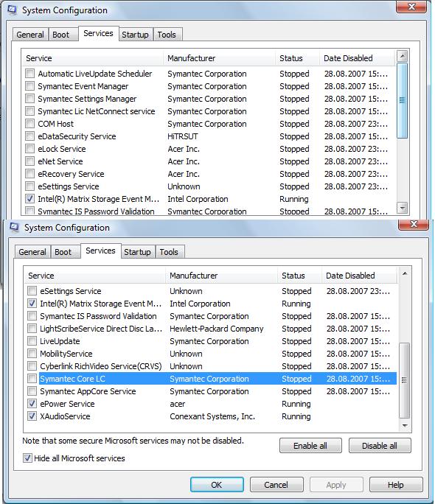Sort by Status column in lower window
435x504 pixels.
point(299,276)
